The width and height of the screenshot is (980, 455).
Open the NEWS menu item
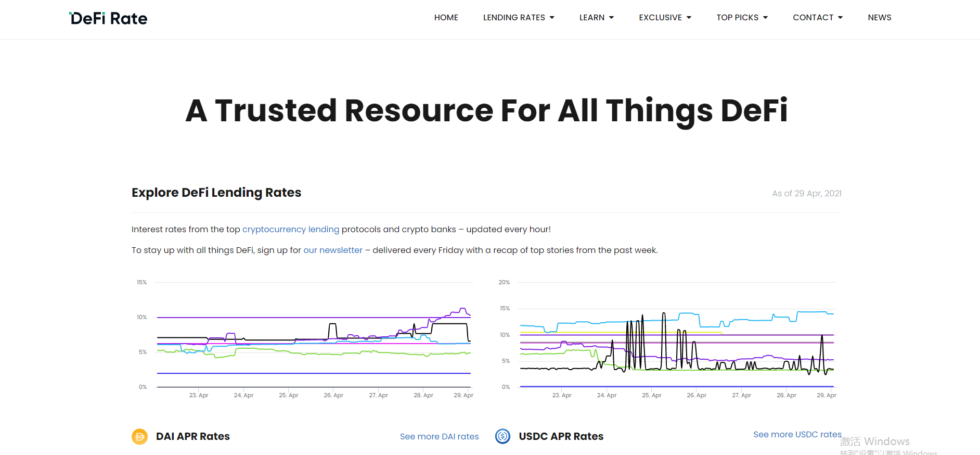pos(879,18)
